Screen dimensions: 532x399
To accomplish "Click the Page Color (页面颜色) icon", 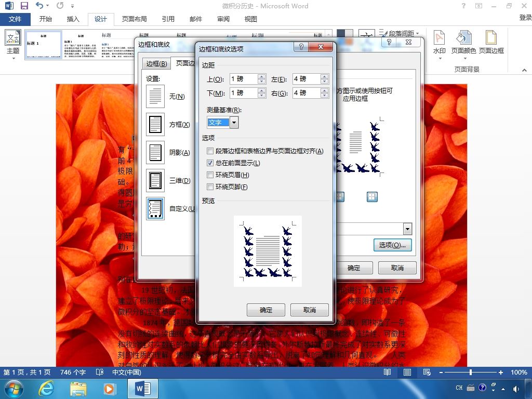I will [x=463, y=37].
